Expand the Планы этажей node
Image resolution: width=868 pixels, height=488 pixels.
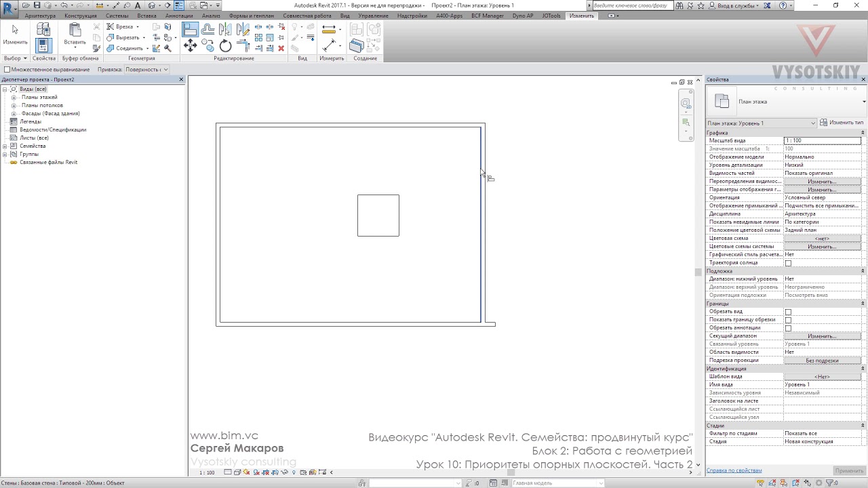(14, 98)
